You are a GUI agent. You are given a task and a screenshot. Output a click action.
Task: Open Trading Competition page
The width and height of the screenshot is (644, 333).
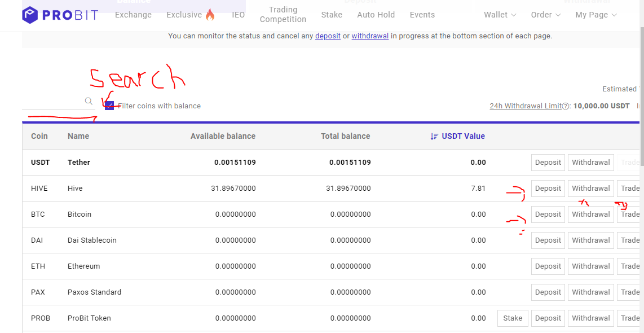point(283,14)
